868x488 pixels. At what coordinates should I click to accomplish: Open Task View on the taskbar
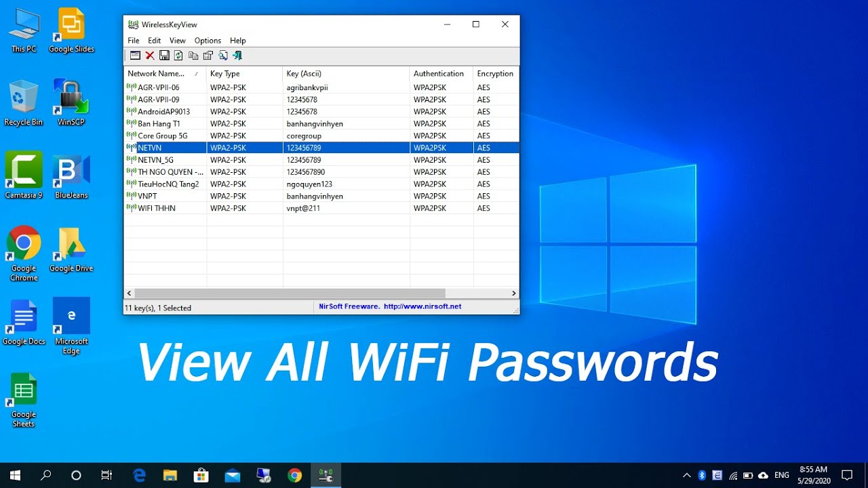[x=106, y=475]
